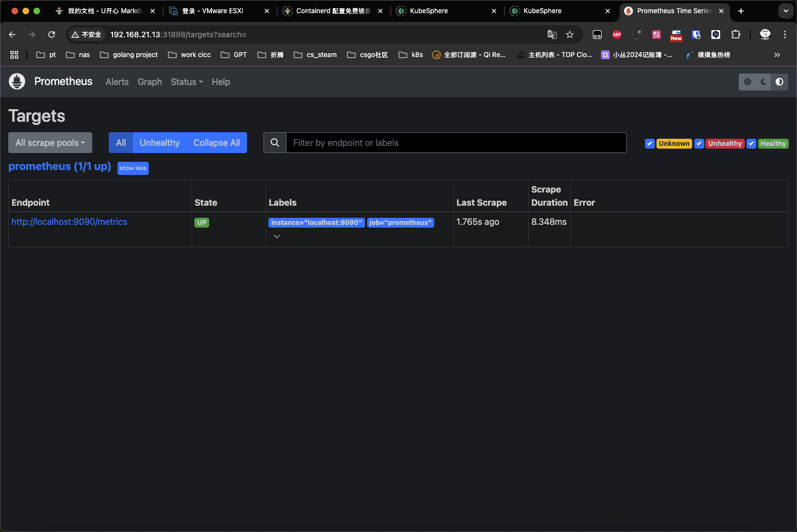Open the localhost:9090 metrics endpoint link

(x=69, y=222)
